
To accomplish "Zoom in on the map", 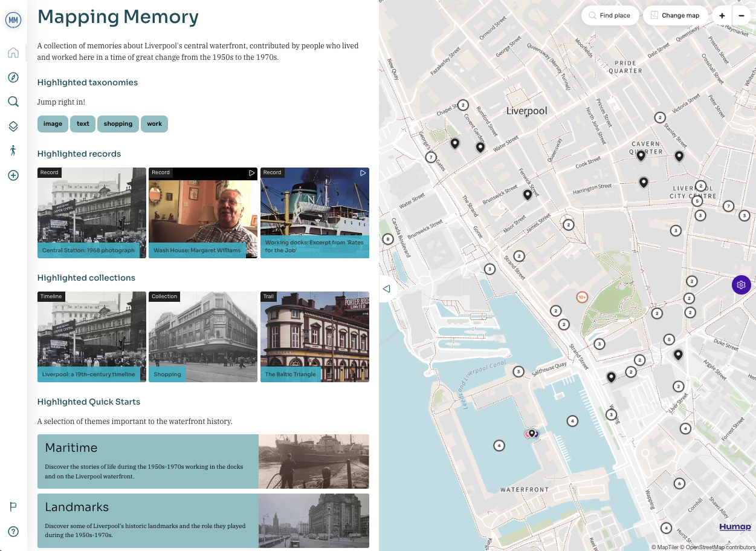I will [x=722, y=16].
